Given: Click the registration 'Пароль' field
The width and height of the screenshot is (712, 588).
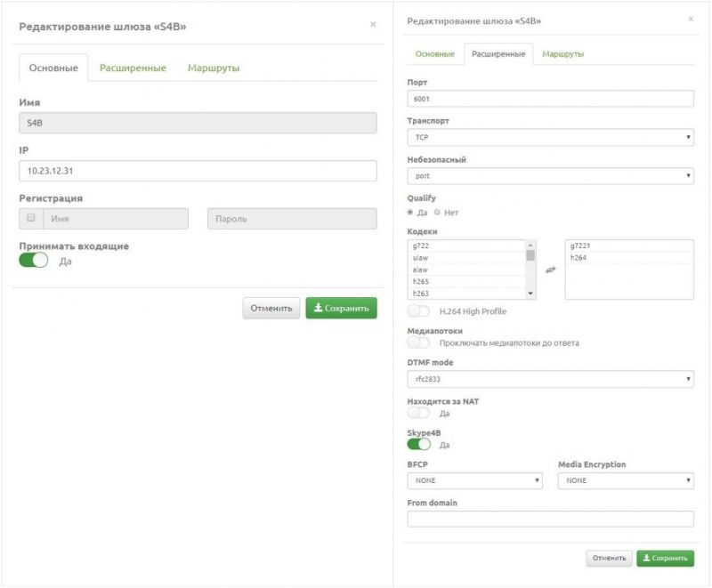Looking at the screenshot, I should (x=292, y=219).
